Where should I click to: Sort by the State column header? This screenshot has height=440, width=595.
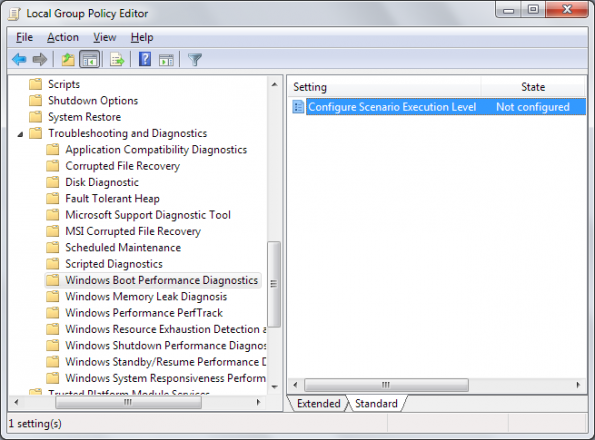point(533,87)
